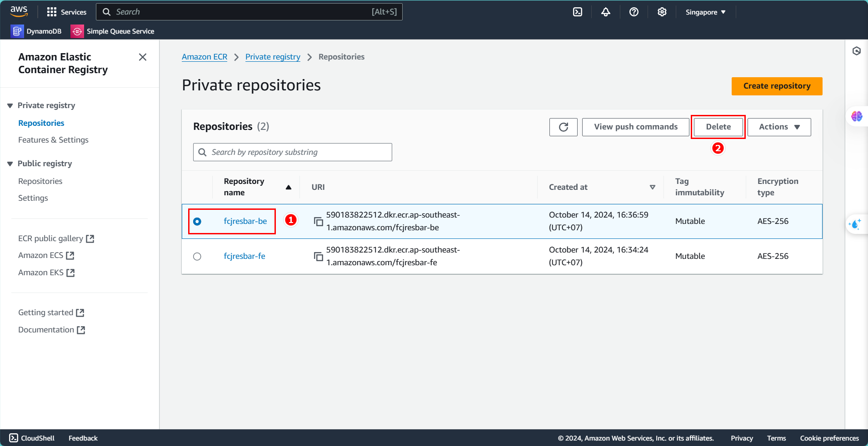Viewport: 868px width, 446px height.
Task: Open ECR public gallery external link
Action: (56, 238)
